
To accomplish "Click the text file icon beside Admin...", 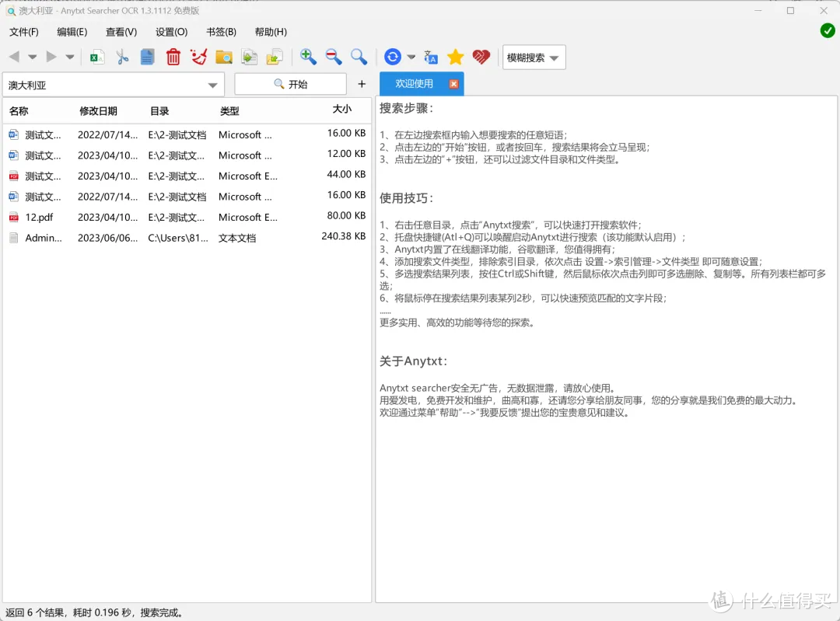I will pos(14,239).
